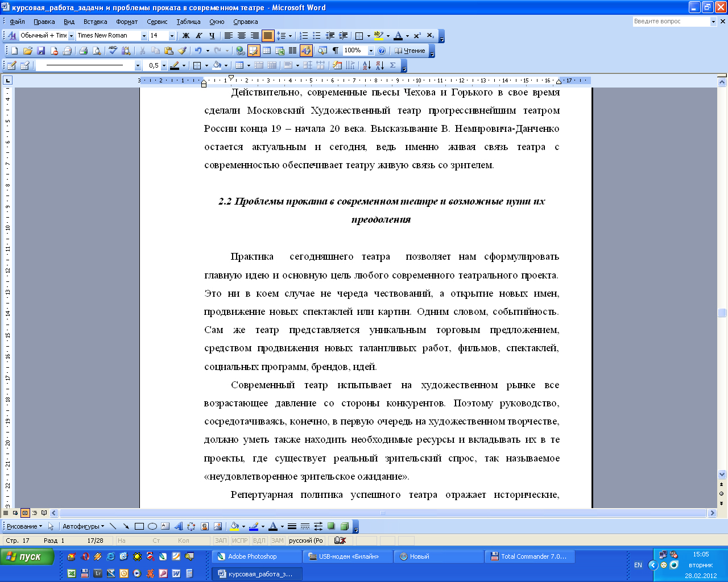The width and height of the screenshot is (728, 582).
Task: Click the Введите вопрос help search box
Action: [671, 22]
